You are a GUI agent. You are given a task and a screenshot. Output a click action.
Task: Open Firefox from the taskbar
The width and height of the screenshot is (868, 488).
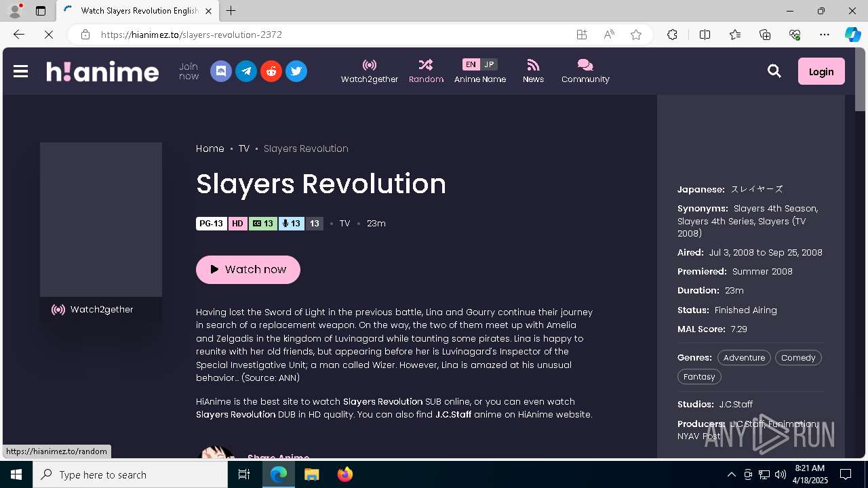344,474
